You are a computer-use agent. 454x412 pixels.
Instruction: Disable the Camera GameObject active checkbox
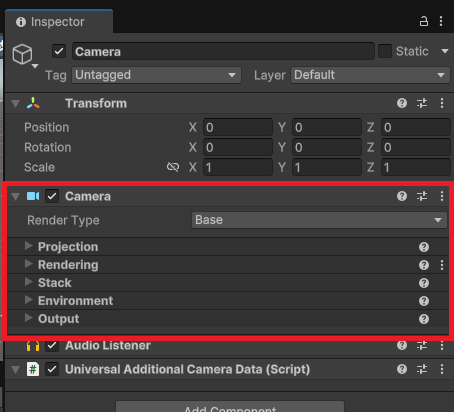pyautogui.click(x=59, y=51)
